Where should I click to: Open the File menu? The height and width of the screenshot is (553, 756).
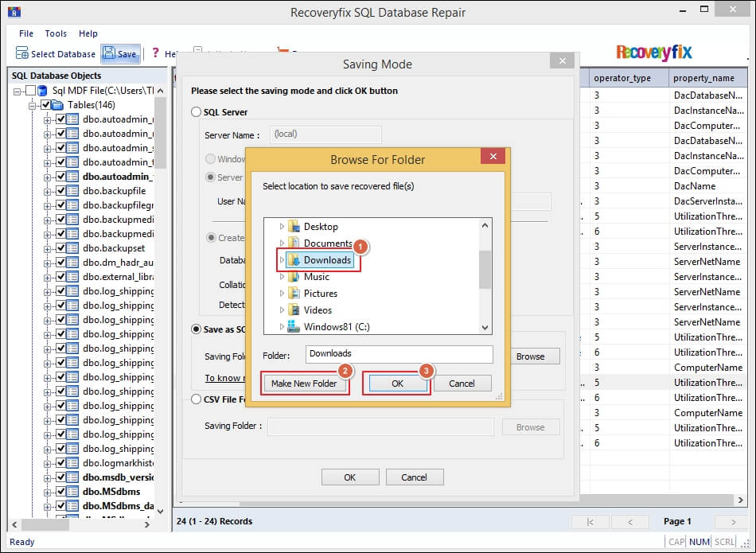26,33
